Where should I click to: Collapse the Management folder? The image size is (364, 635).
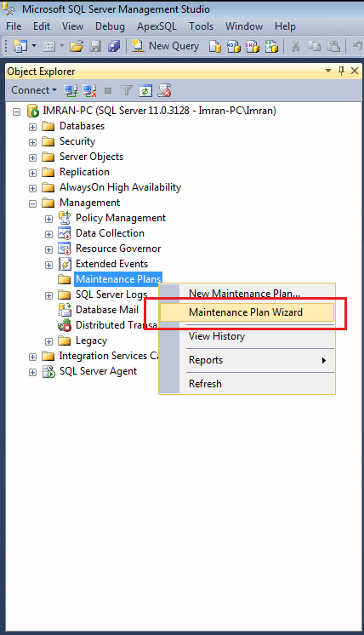(33, 203)
